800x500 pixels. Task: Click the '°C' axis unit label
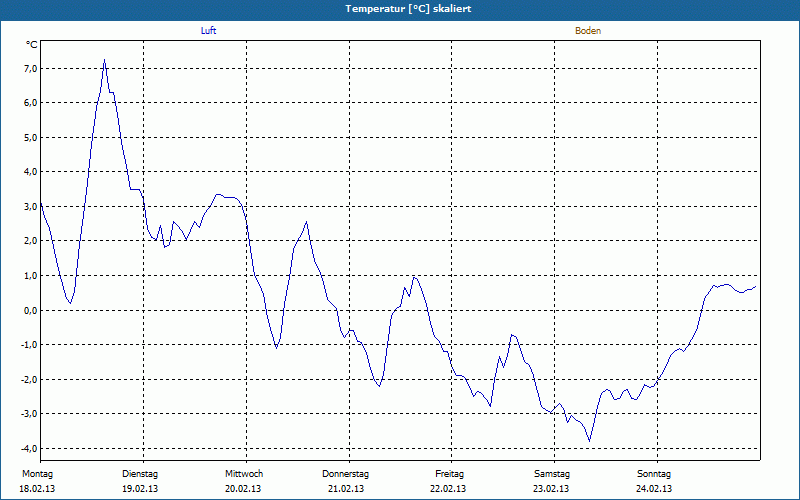[x=32, y=45]
